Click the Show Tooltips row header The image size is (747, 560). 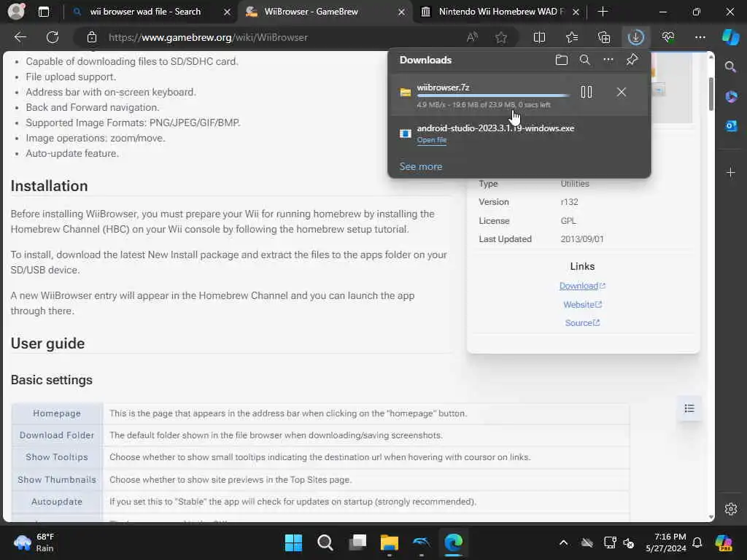pos(57,457)
